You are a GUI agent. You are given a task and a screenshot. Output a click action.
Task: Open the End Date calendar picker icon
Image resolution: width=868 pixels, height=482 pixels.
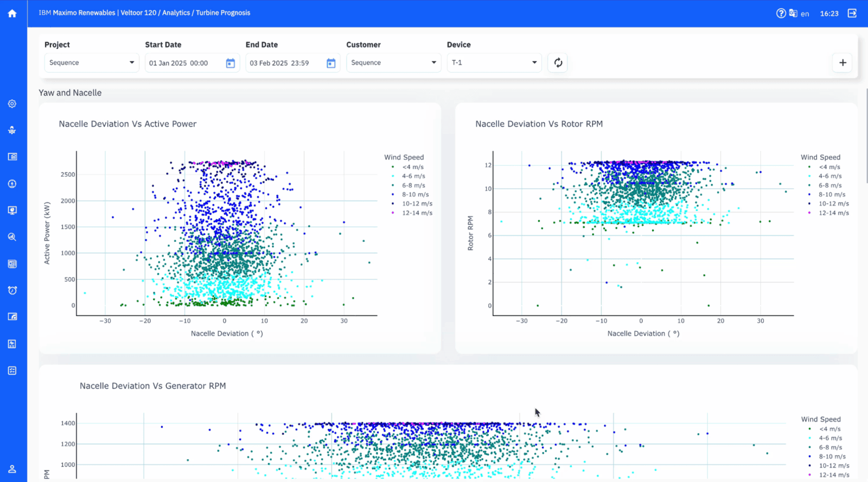(331, 63)
